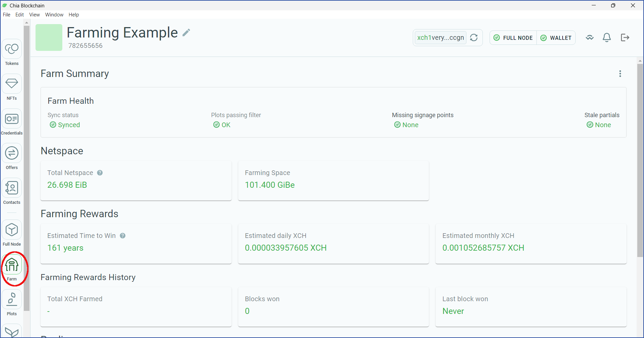This screenshot has height=338, width=644.
Task: Open the Window menu
Action: 54,15
